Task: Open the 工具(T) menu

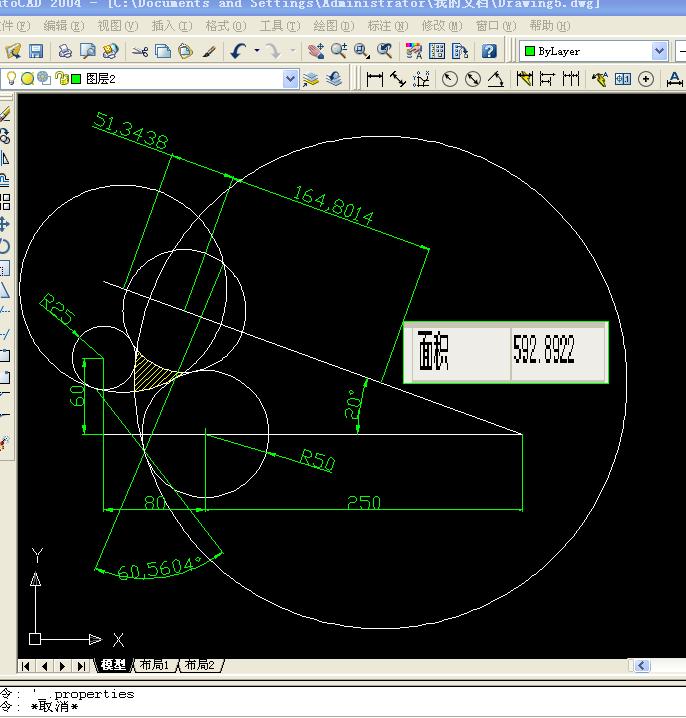Action: (280, 26)
